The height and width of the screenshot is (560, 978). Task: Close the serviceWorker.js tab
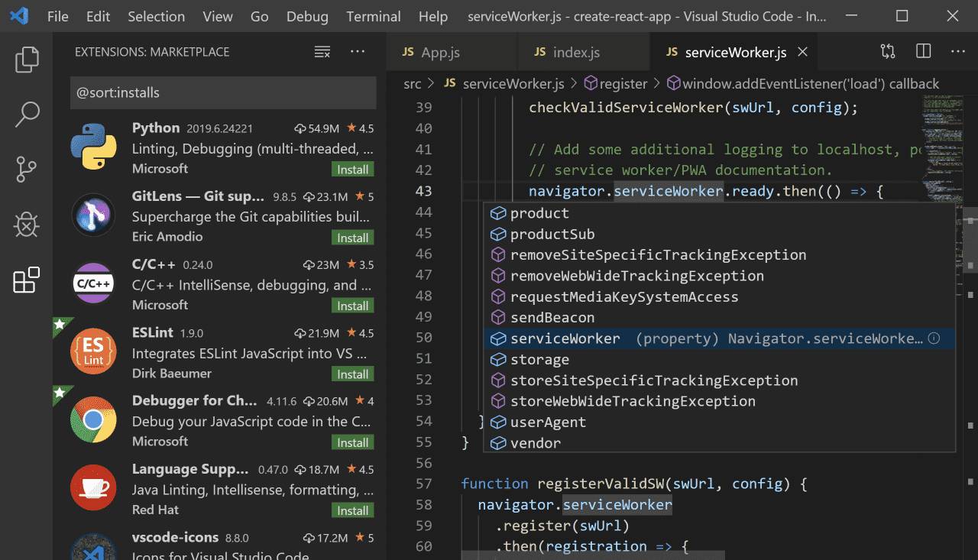[802, 52]
